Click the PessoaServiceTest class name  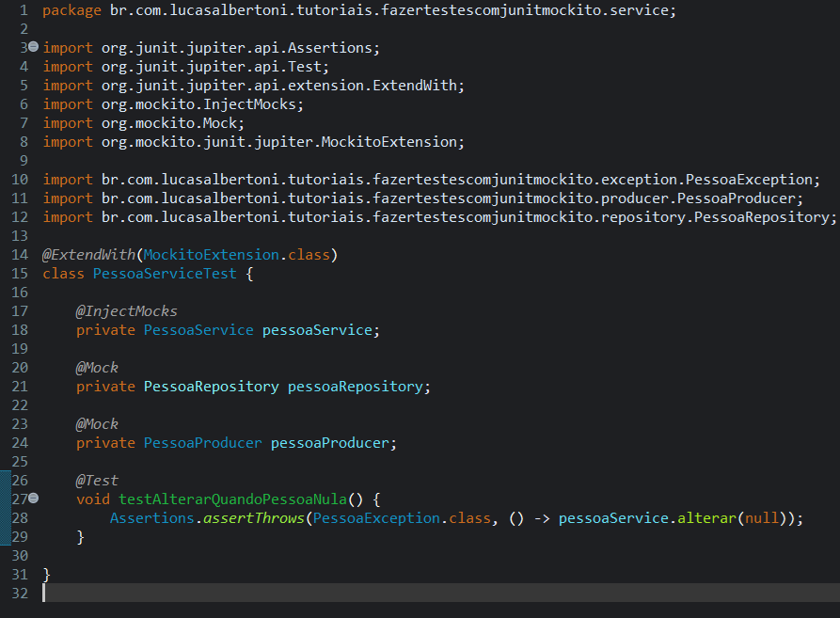pyautogui.click(x=165, y=273)
